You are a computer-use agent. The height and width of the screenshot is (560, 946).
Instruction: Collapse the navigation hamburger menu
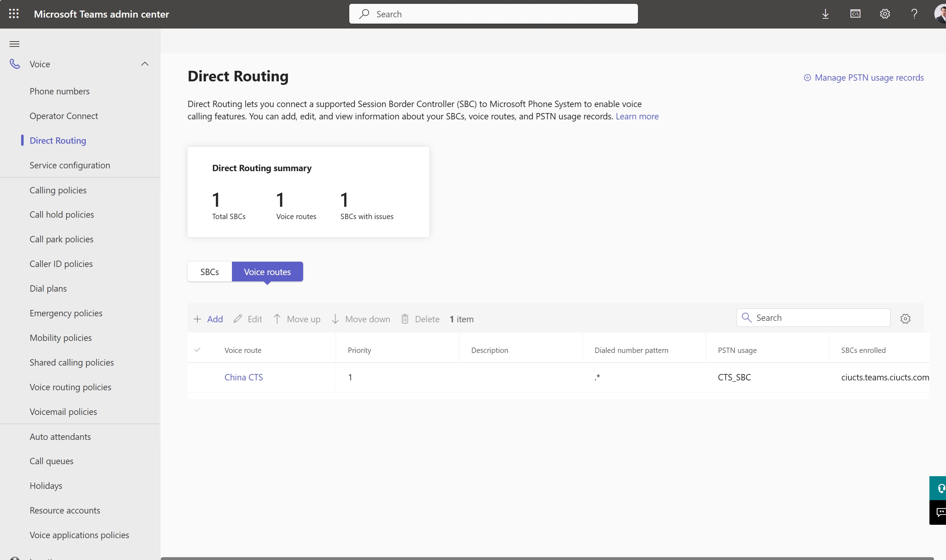(14, 44)
